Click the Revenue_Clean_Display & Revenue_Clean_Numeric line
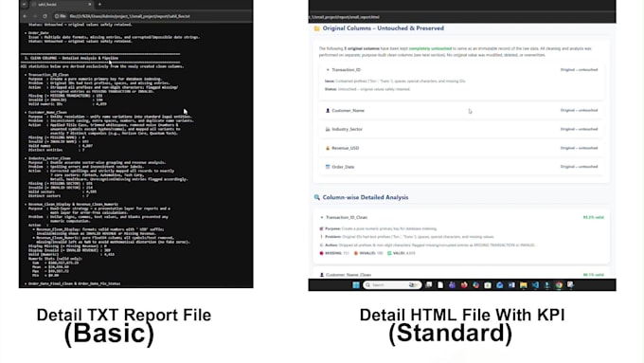Viewport: 644px width, 363px height. pos(73,205)
